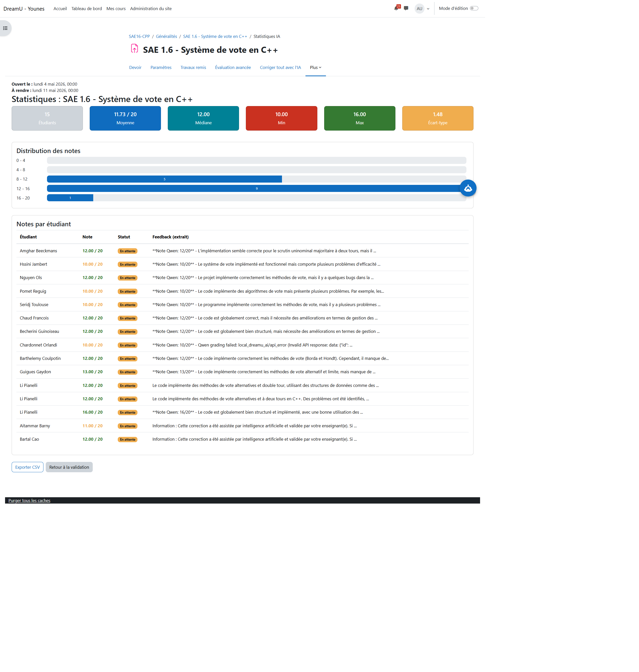
Task: Click the DreamU - Younes site name
Action: coord(24,9)
